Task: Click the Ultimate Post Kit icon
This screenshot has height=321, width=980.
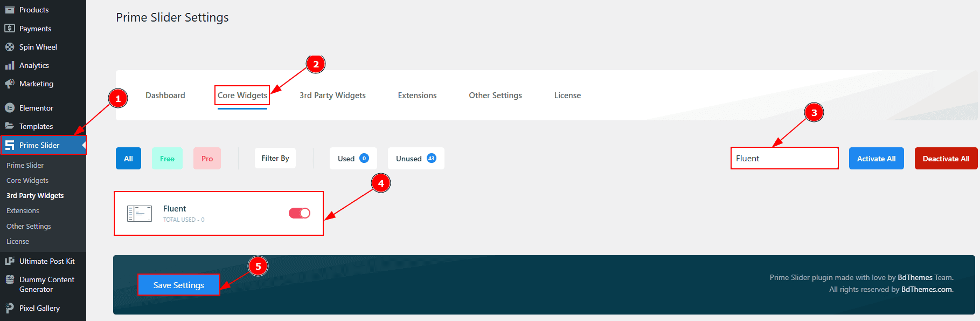Action: pos(10,261)
